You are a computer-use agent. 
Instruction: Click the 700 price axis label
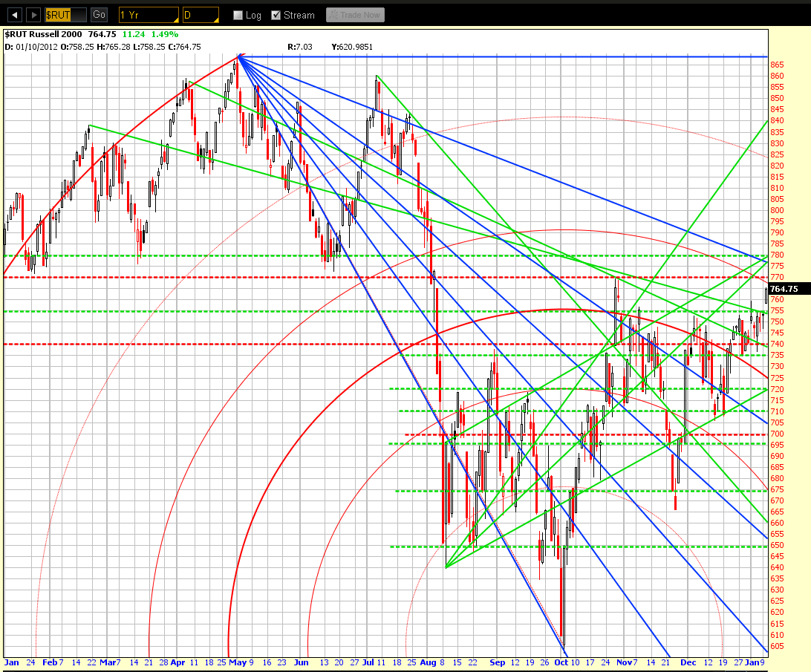point(777,434)
